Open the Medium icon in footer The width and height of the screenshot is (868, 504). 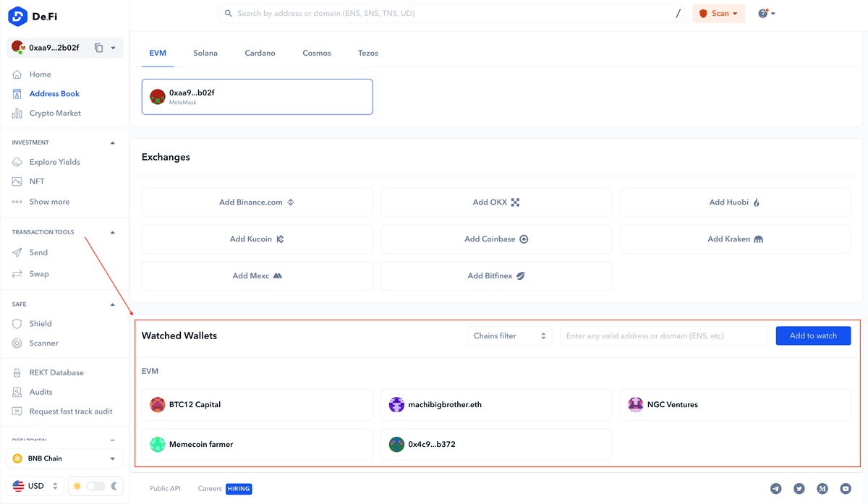[822, 489]
